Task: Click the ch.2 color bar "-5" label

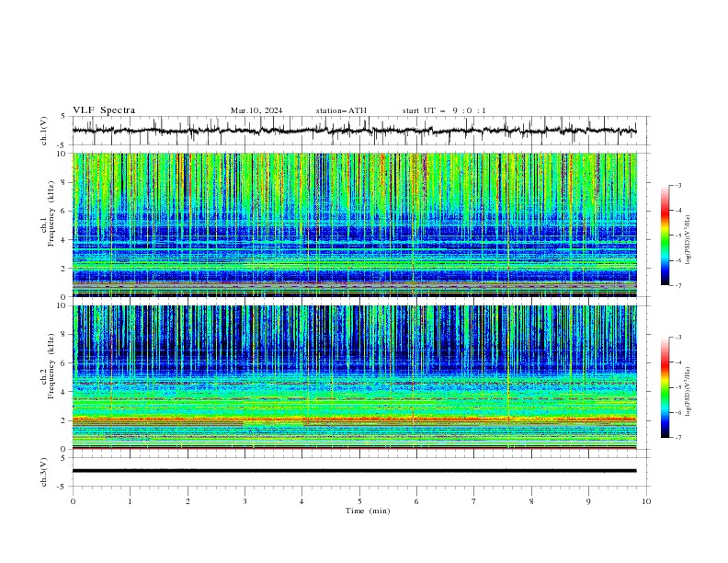Action: tap(677, 387)
